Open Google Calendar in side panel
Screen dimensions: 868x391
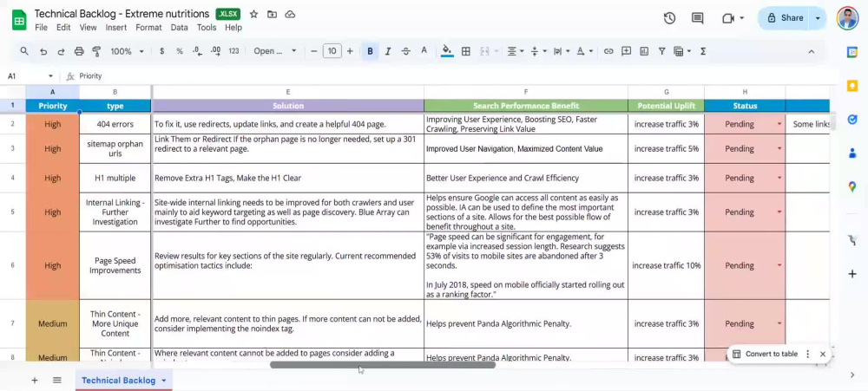coord(852,51)
